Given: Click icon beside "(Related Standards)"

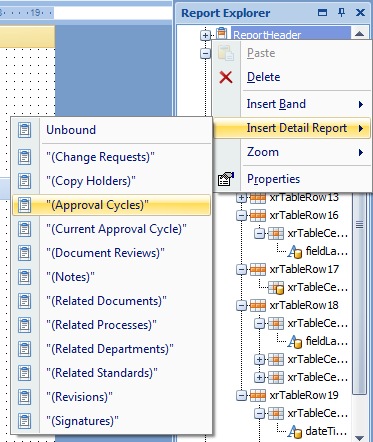Looking at the screenshot, I should click(x=24, y=373).
